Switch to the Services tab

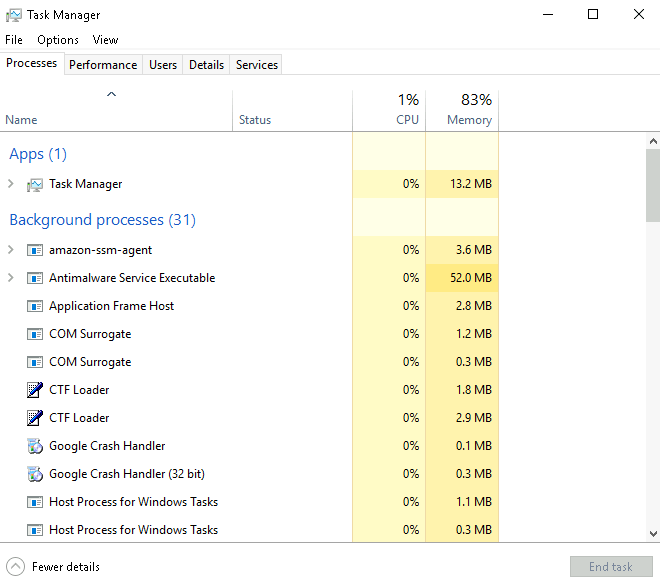[257, 65]
